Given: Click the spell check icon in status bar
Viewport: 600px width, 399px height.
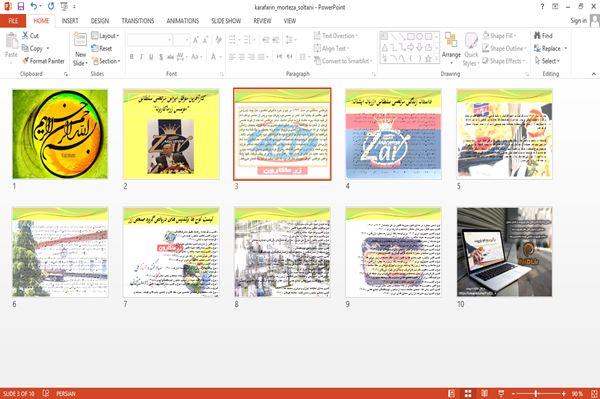Looking at the screenshot, I should 46,393.
